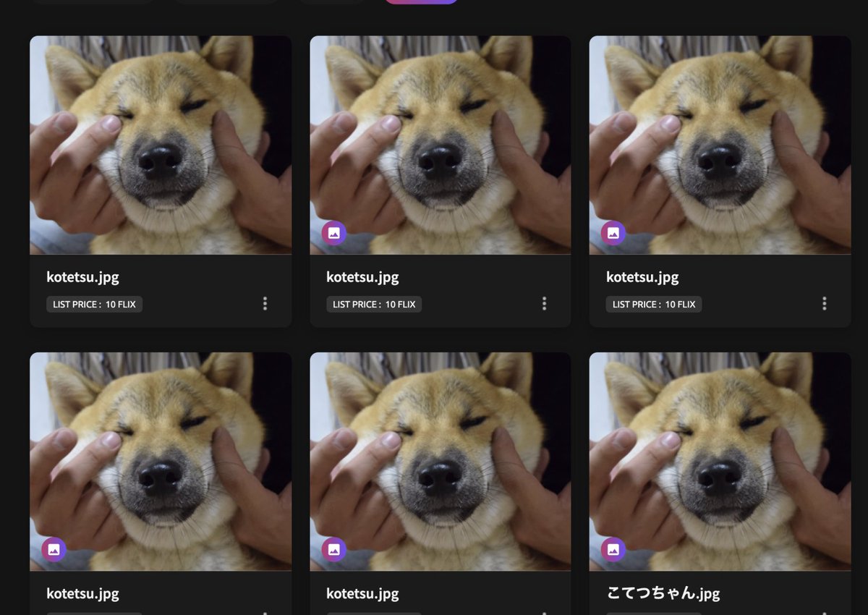The width and height of the screenshot is (868, 615).
Task: Select the こてつちゃん.jpg filename text
Action: point(663,593)
